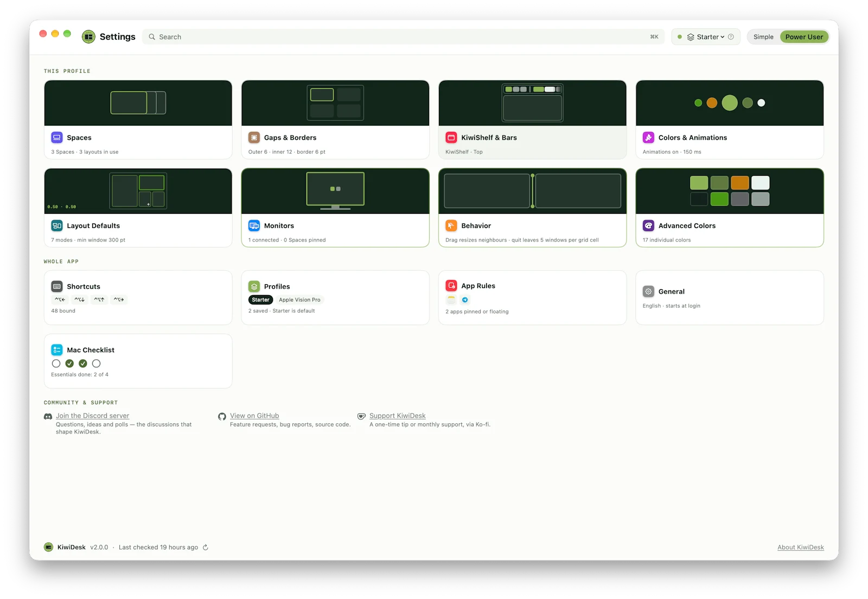Click the Layout Defaults card icon
Viewport: 868px width, 599px height.
[x=57, y=226]
